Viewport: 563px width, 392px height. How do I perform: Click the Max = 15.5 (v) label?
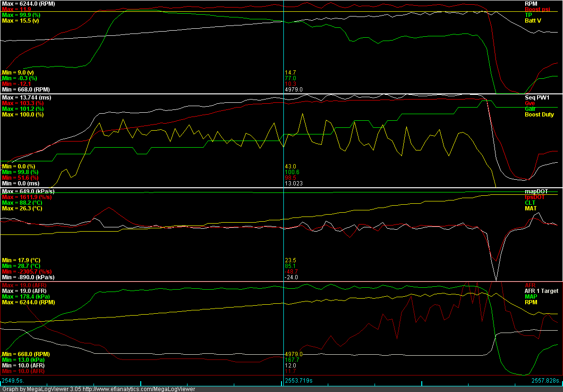point(22,21)
